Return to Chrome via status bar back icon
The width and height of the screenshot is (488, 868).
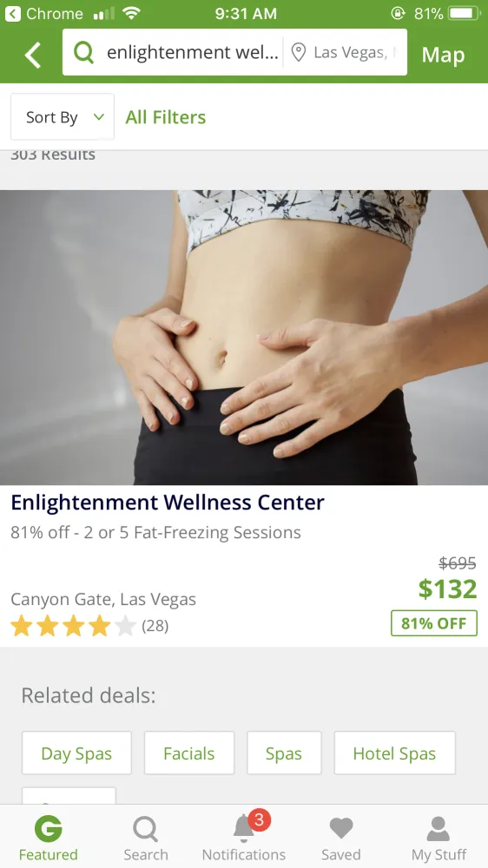point(13,13)
